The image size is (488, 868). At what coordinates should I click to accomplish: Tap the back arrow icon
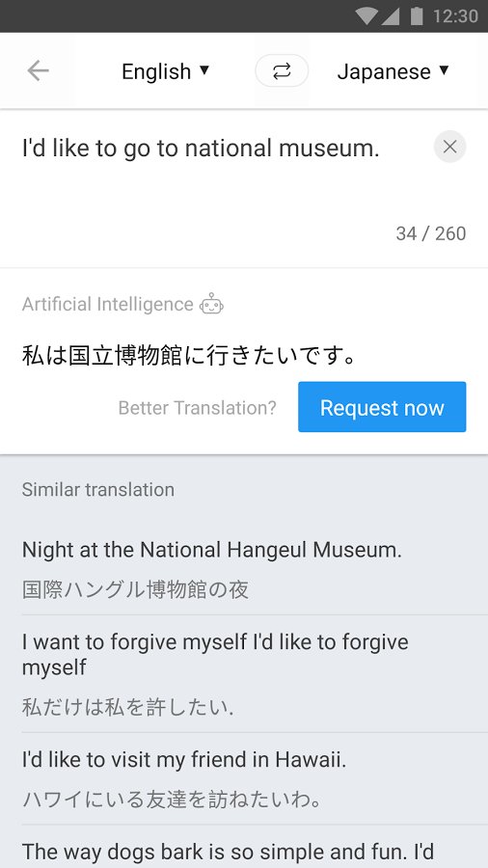click(39, 70)
